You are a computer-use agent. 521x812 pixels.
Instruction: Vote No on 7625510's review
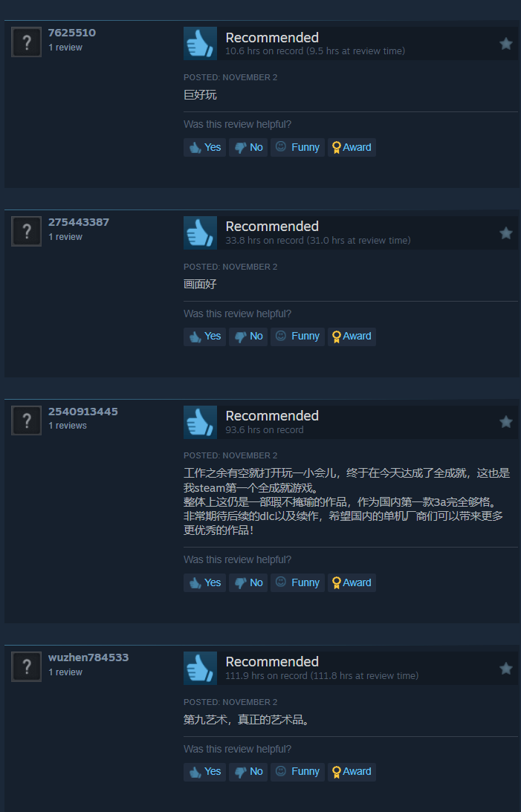248,148
